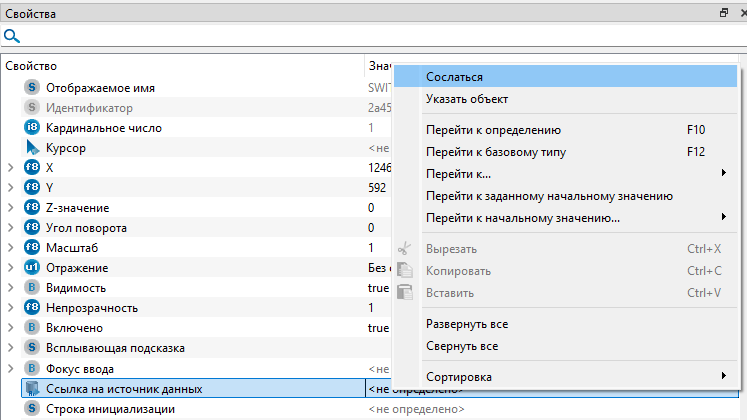Click the Курсор property cursor icon

click(x=31, y=148)
